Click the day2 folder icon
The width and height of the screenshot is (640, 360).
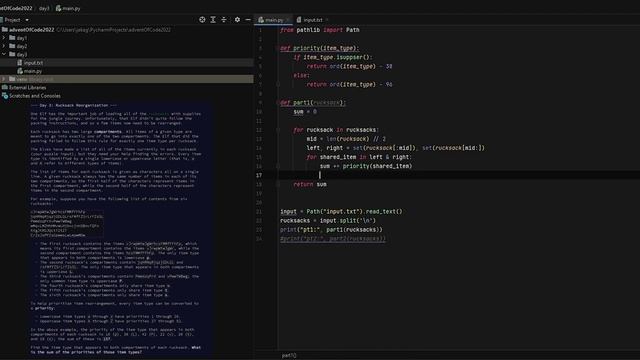(12, 46)
